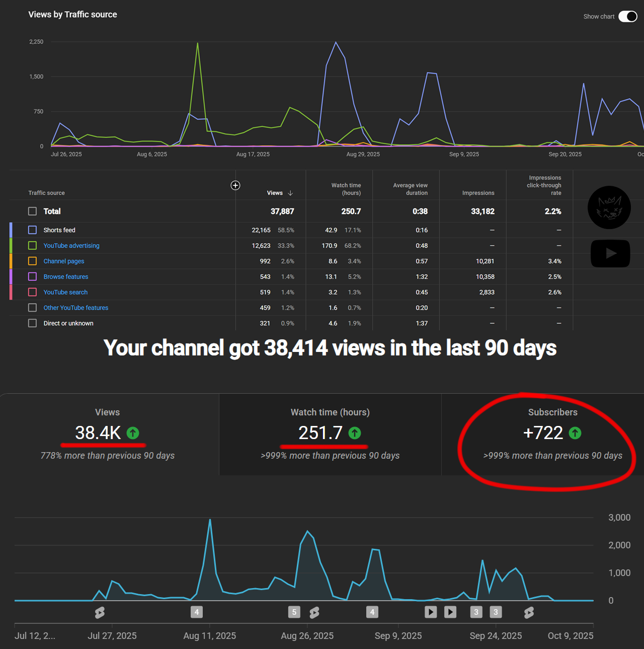
Task: Click the '778% more than previous 90 days' text
Action: tap(108, 456)
